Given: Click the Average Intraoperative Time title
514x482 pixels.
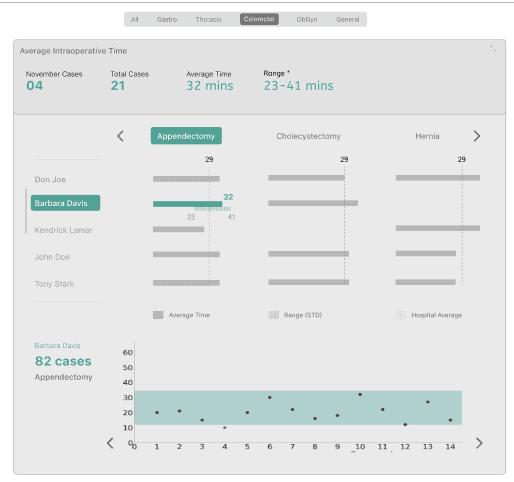Looking at the screenshot, I should (73, 51).
